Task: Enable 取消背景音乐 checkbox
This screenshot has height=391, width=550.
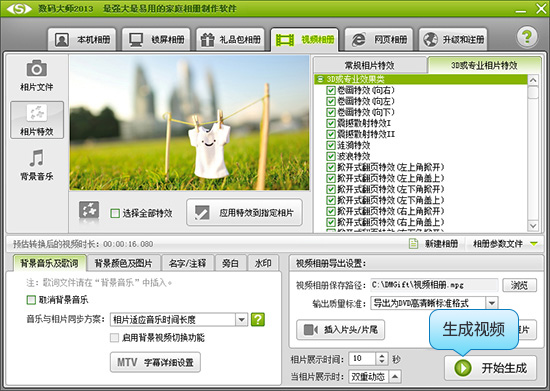Action: (x=31, y=300)
